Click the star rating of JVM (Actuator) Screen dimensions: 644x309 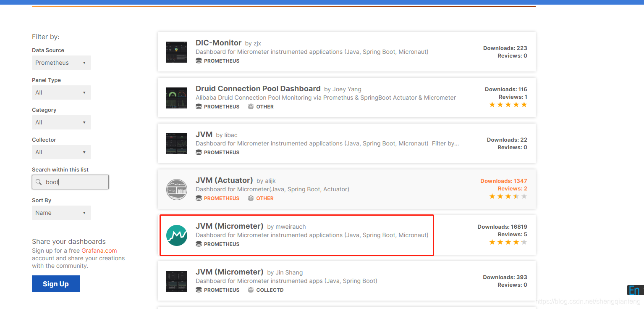point(508,196)
